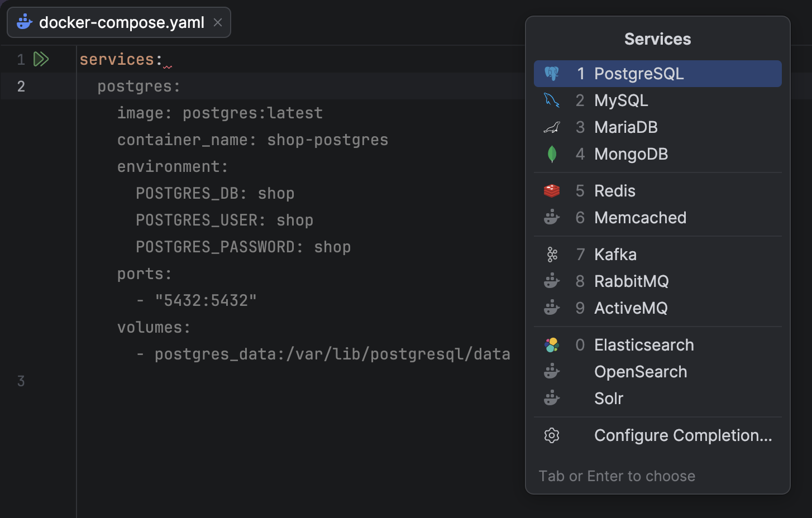Click the Kafka logo icon

552,255
